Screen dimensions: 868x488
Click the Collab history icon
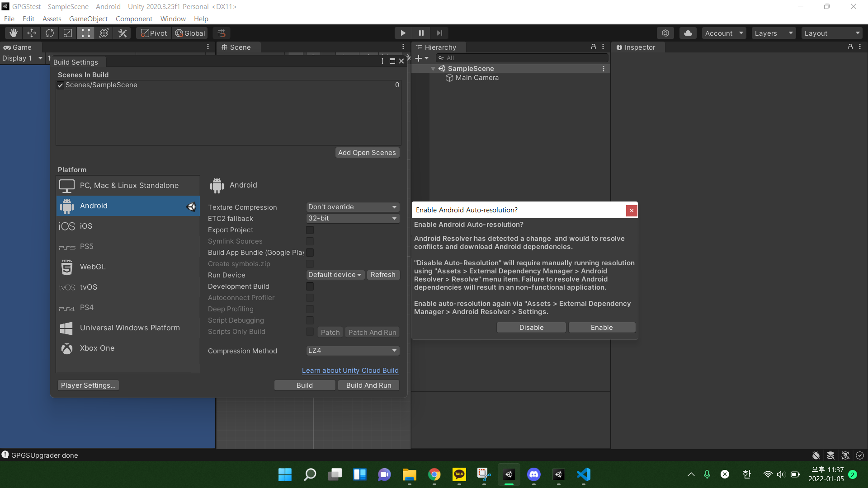coord(665,33)
